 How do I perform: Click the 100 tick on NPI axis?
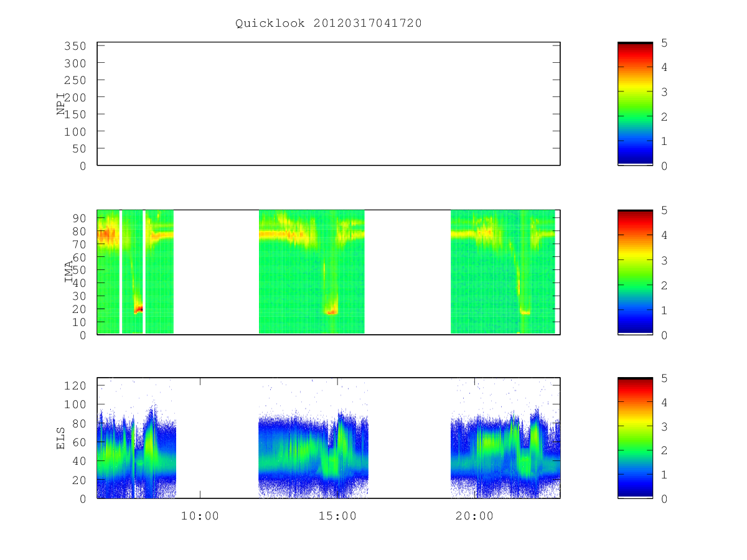coord(75,132)
